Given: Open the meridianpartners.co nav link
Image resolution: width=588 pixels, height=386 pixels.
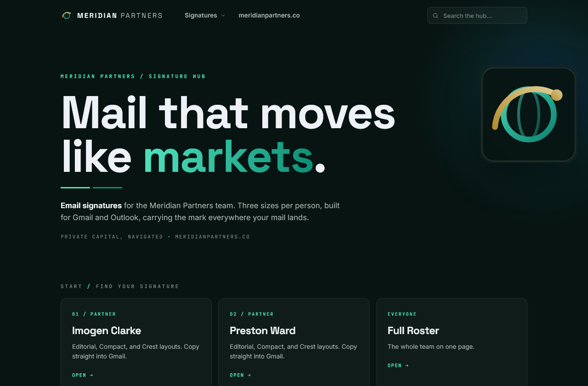Looking at the screenshot, I should tap(269, 16).
